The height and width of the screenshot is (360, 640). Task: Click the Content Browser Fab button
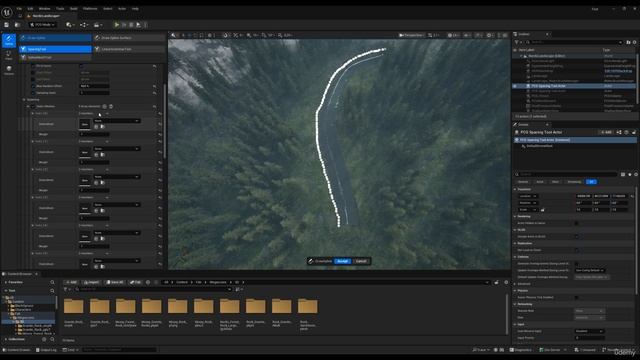135,282
